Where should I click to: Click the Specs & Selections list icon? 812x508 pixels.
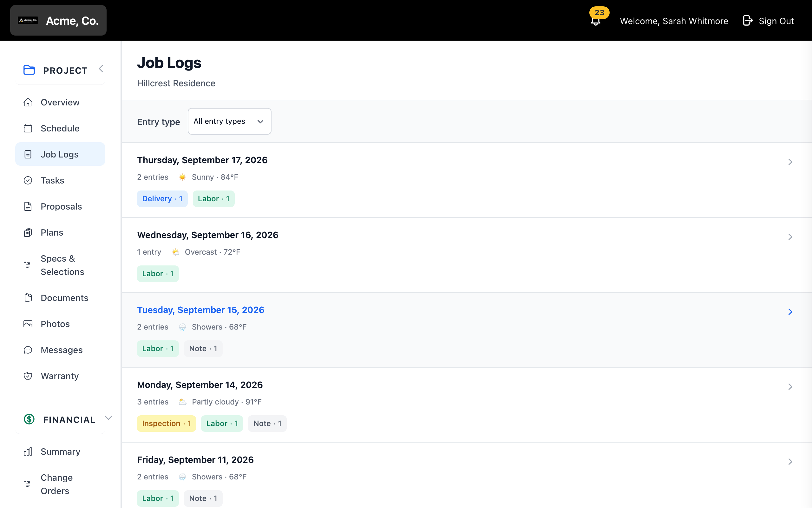[28, 265]
